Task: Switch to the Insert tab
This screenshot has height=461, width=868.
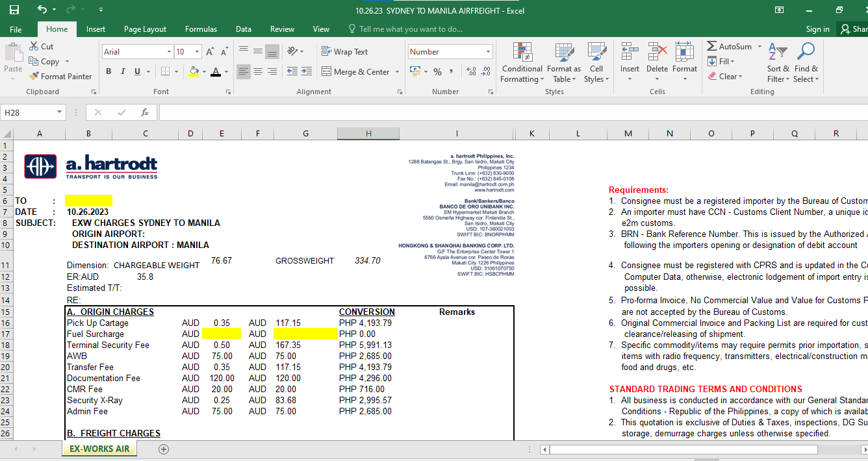Action: pos(96,29)
